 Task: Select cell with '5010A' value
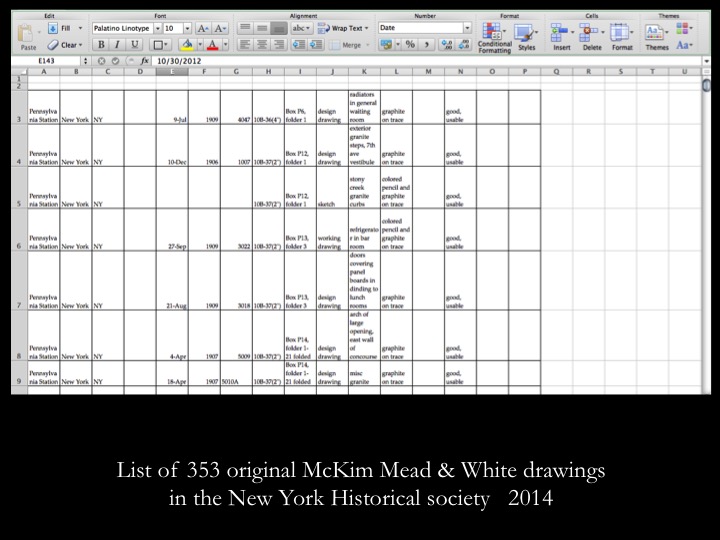236,373
